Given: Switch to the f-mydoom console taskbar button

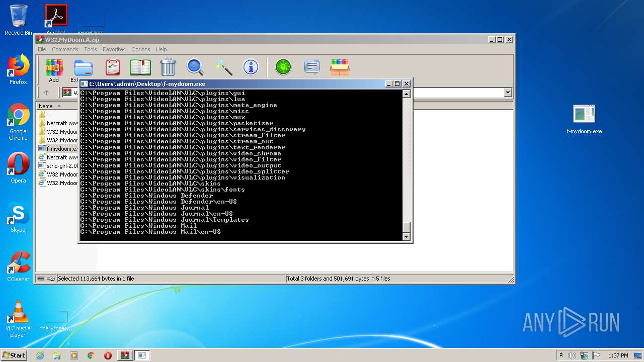Looking at the screenshot, I should coord(142,355).
